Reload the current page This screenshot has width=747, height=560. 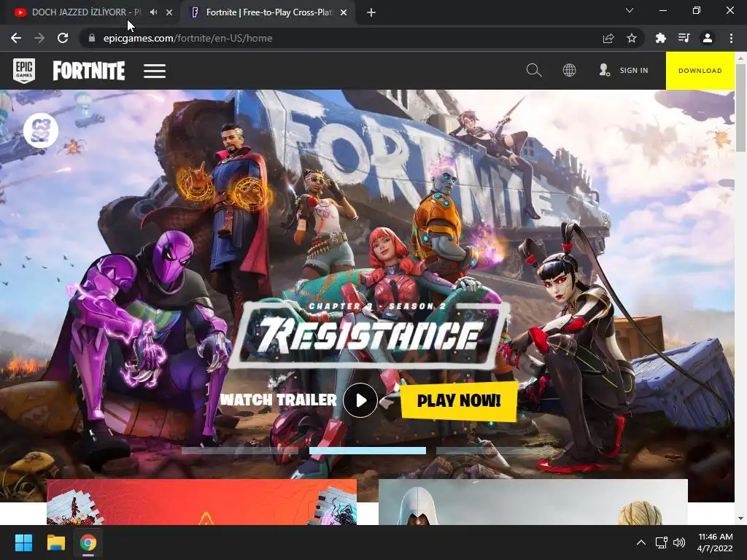tap(63, 38)
